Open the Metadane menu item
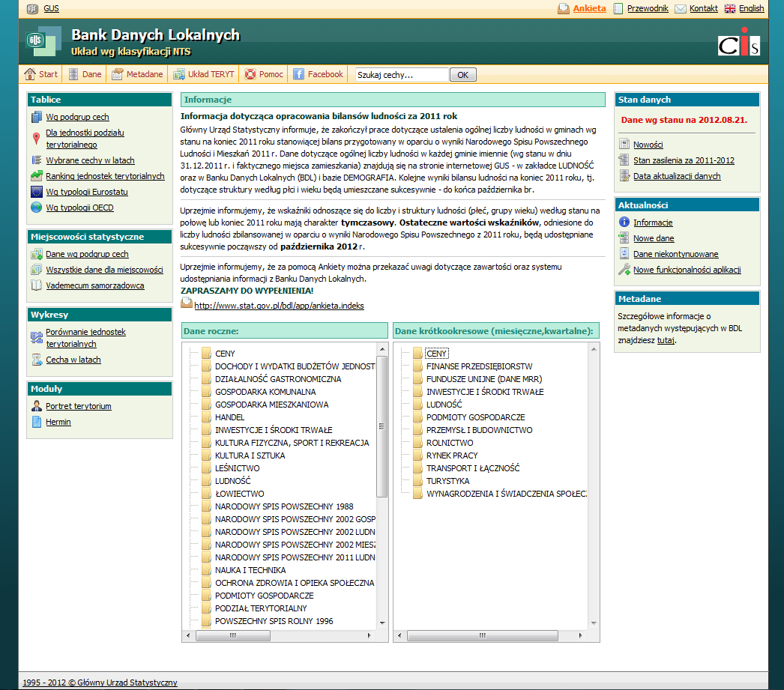Image resolution: width=784 pixels, height=690 pixels. (x=145, y=74)
